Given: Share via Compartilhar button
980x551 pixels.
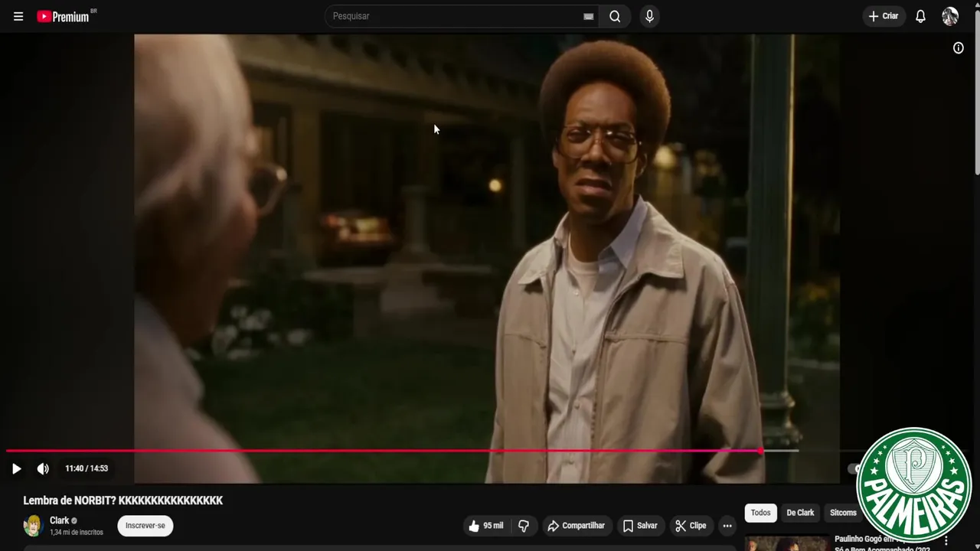Looking at the screenshot, I should (576, 526).
